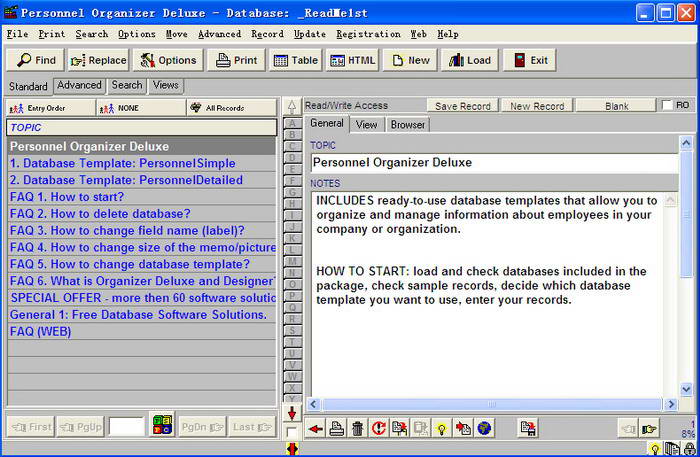Click the red left arrow icon
This screenshot has height=457, width=700.
(315, 429)
